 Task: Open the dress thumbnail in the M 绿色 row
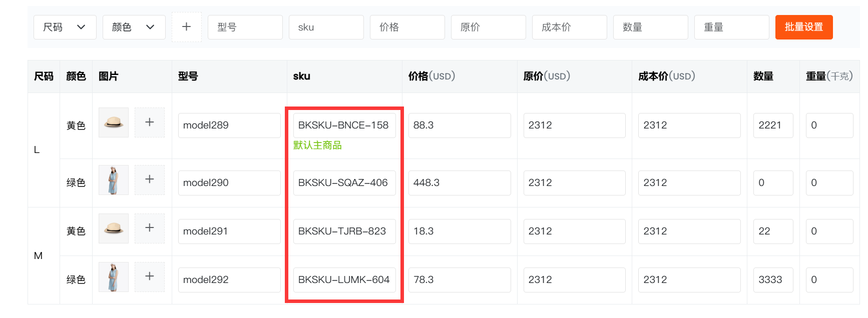coord(114,277)
